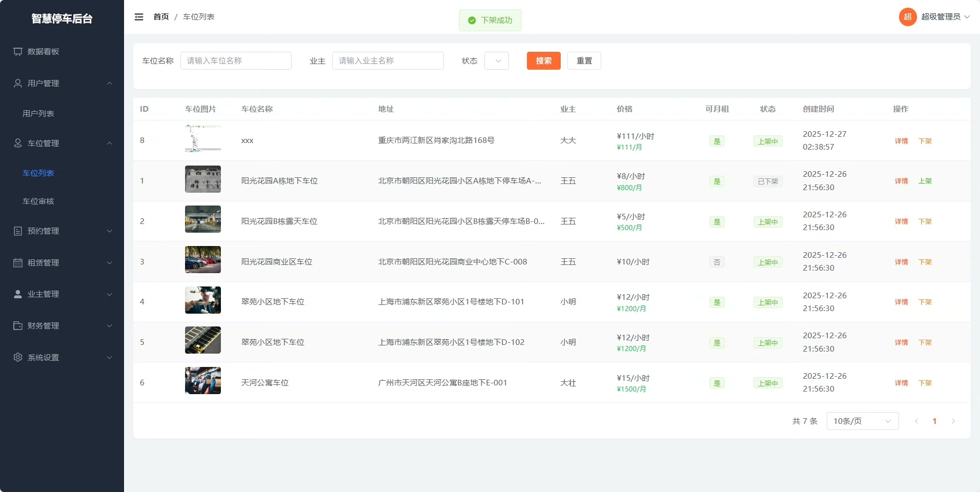This screenshot has height=492, width=980.
Task: Open the 车位审核 menu item
Action: (38, 201)
